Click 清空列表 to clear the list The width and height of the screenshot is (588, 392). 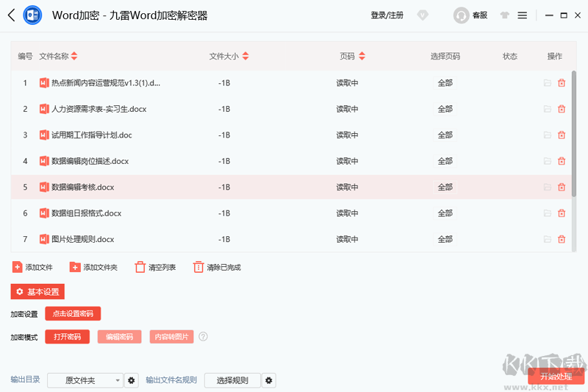coord(155,267)
